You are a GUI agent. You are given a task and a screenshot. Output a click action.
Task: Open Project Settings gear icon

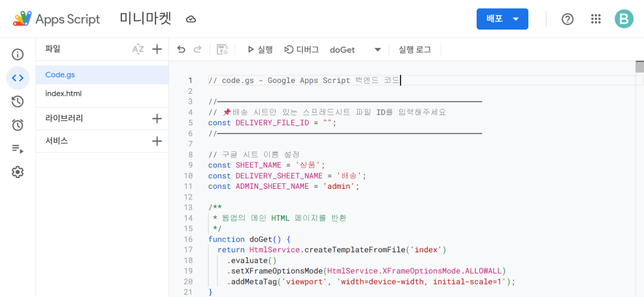(18, 172)
